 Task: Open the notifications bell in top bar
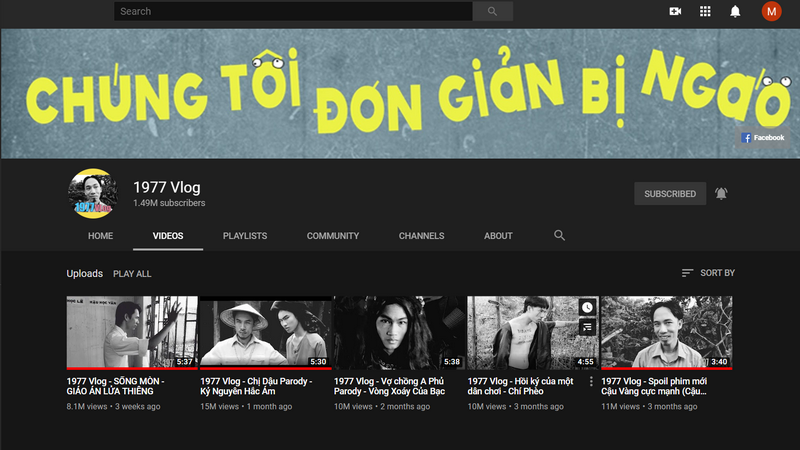(x=735, y=11)
